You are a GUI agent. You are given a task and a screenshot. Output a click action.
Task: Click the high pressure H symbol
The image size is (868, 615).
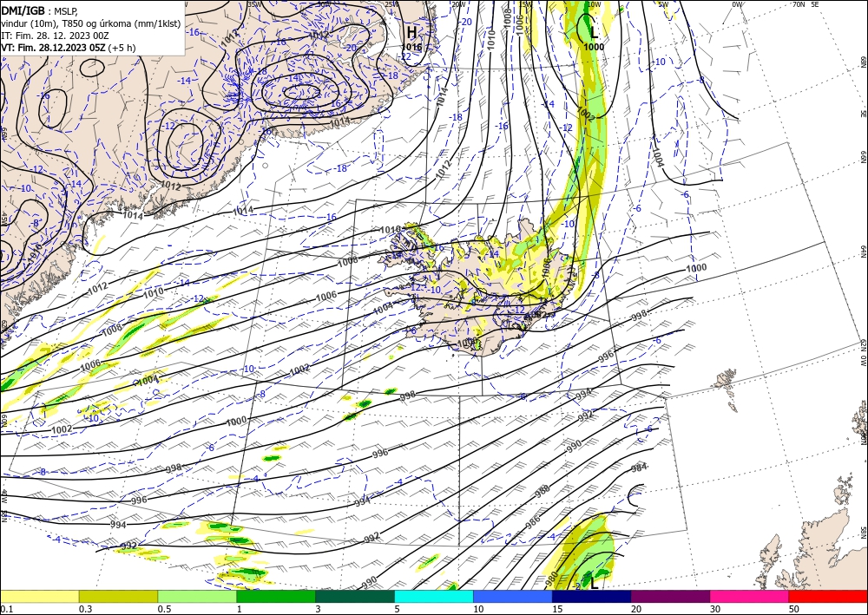[411, 32]
